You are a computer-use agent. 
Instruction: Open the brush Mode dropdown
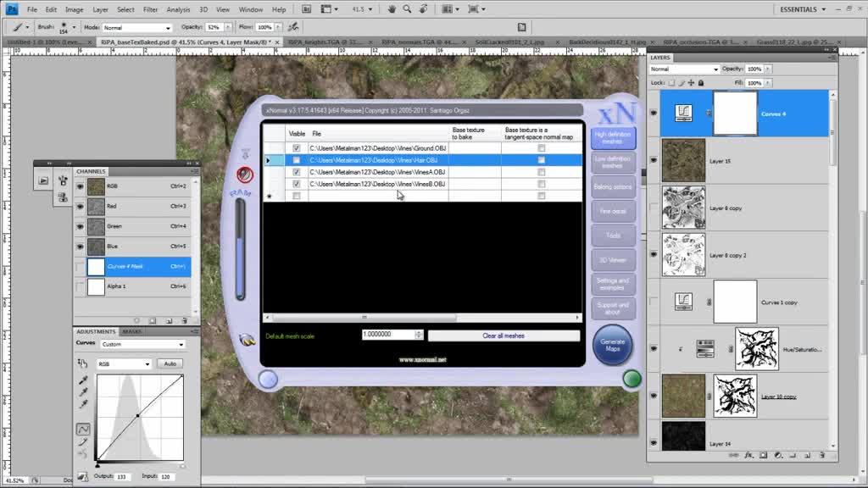click(x=136, y=27)
